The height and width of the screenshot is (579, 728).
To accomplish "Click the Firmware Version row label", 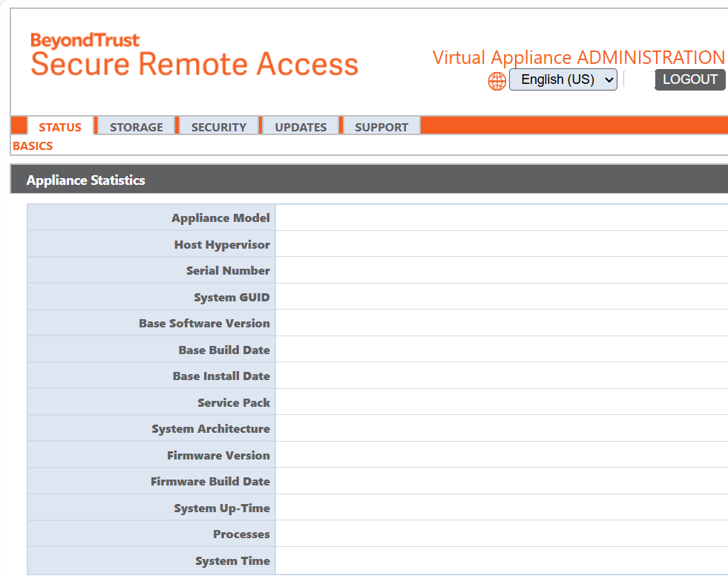I will tap(219, 456).
